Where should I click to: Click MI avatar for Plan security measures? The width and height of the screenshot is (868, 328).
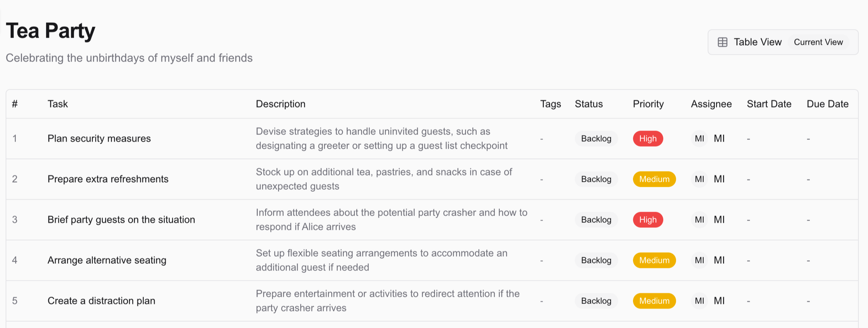699,139
